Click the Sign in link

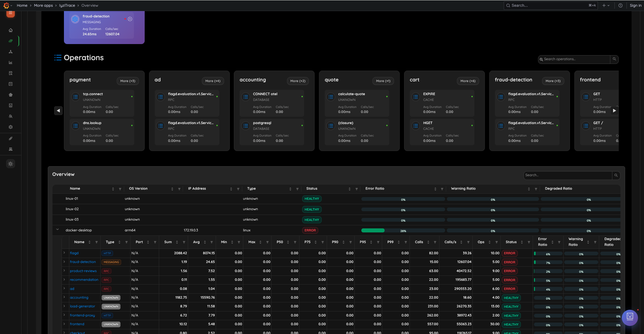[x=636, y=5]
